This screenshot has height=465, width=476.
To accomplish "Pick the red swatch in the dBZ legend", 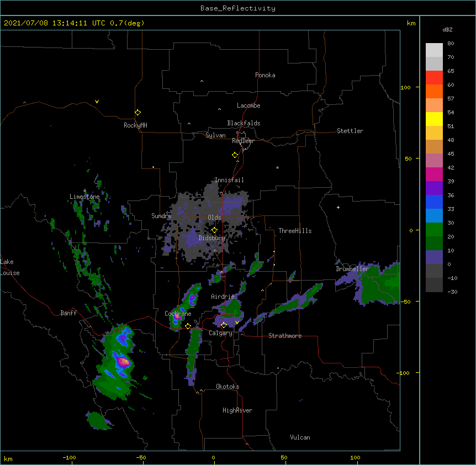I will point(434,78).
